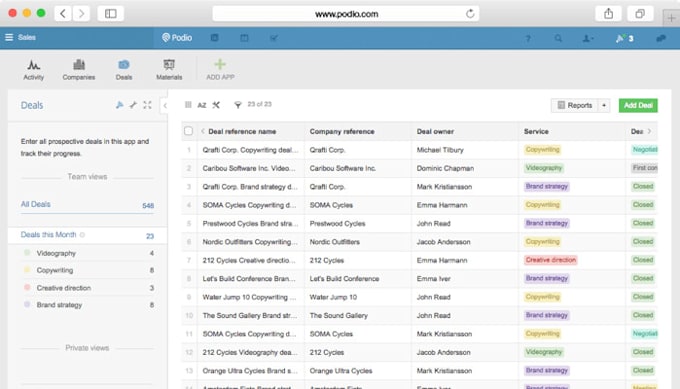Sort by Deal reference name column
Image resolution: width=680 pixels, height=389 pixels.
point(242,131)
